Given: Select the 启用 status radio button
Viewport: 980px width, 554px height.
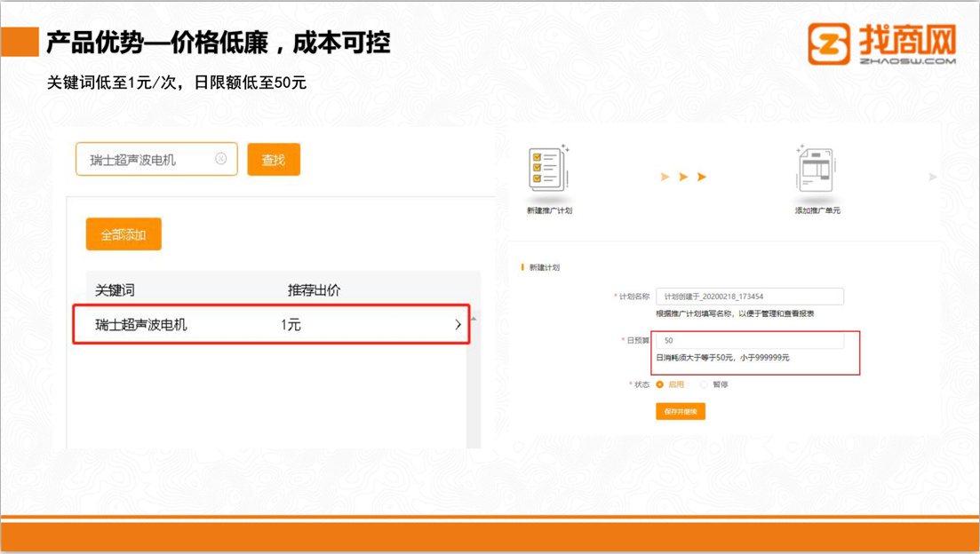Looking at the screenshot, I should (659, 384).
